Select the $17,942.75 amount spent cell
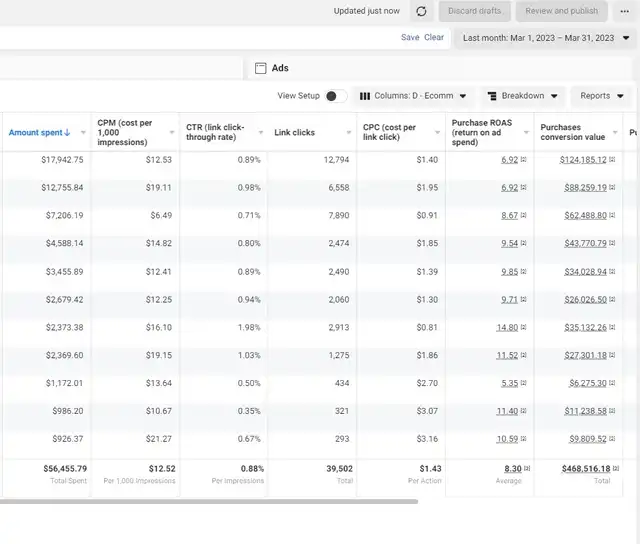 [62, 160]
